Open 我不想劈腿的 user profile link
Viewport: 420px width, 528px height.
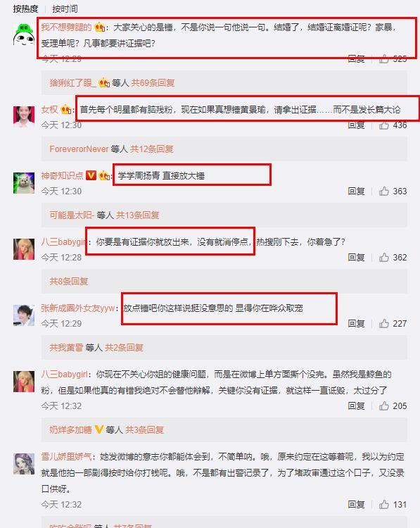point(66,27)
